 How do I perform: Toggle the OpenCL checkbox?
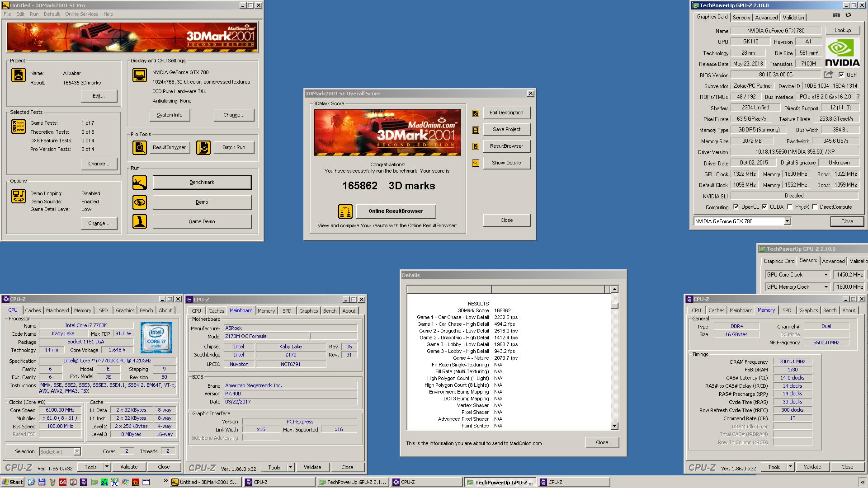point(736,207)
